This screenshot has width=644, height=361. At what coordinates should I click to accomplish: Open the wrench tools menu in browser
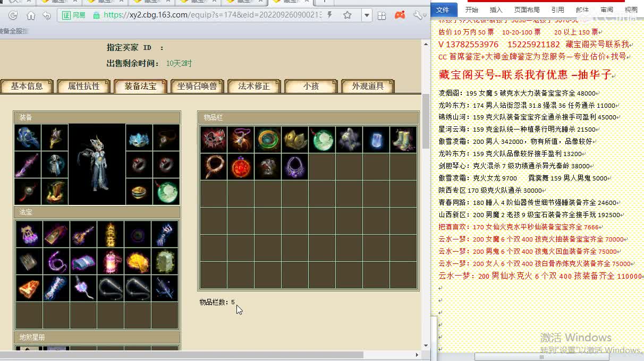point(418,15)
